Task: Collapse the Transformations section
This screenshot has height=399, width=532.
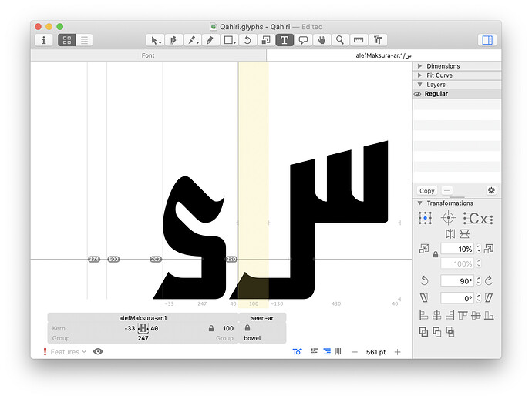Action: (420, 203)
